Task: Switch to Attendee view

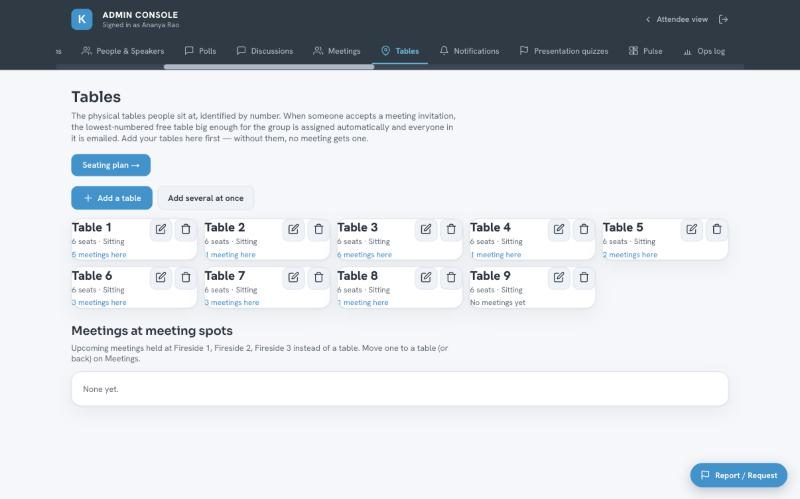Action: (x=677, y=19)
